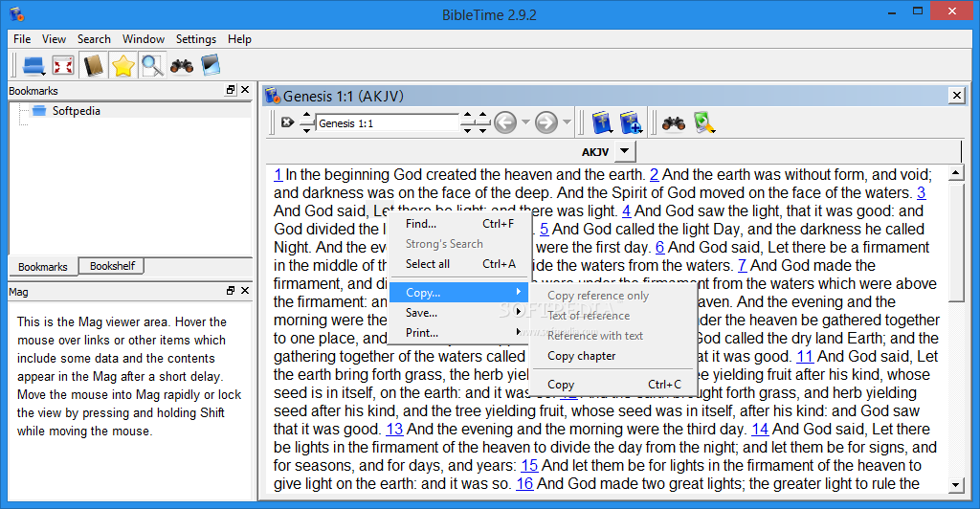Open the Help menu
980x509 pixels.
[239, 38]
